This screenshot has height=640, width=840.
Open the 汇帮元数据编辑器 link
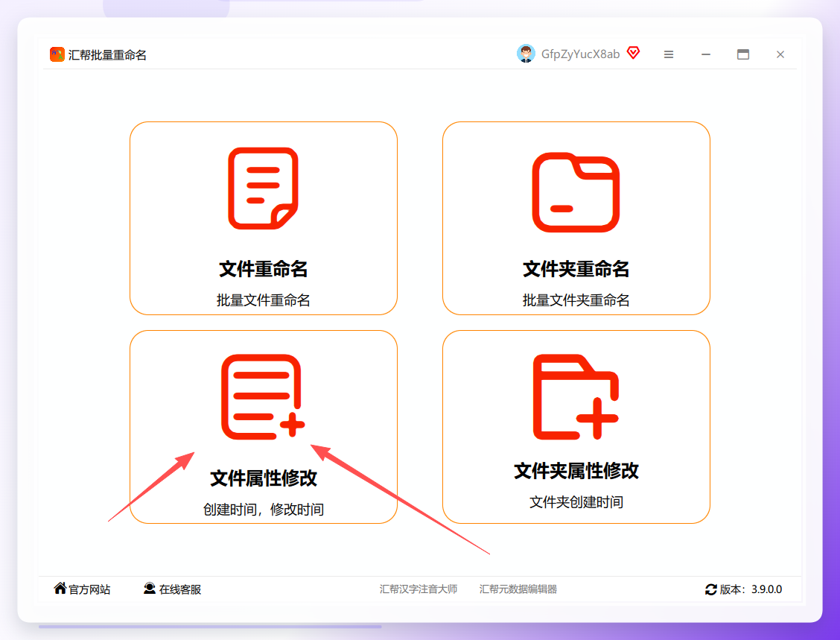518,589
